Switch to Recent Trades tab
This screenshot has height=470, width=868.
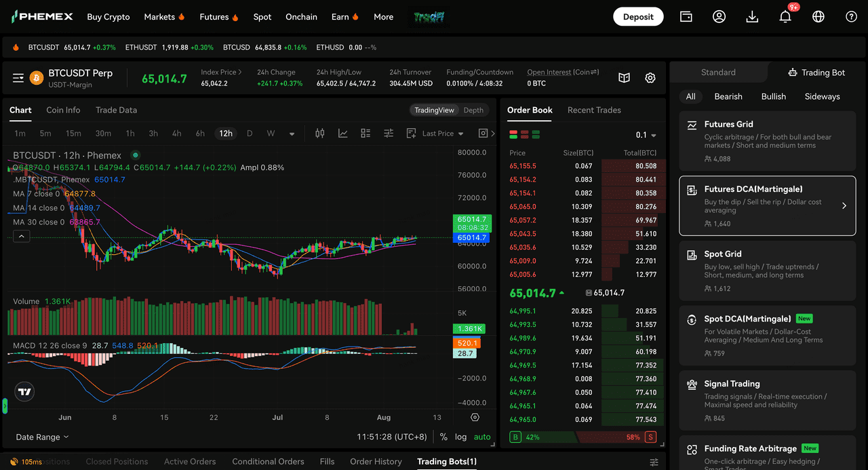tap(594, 110)
